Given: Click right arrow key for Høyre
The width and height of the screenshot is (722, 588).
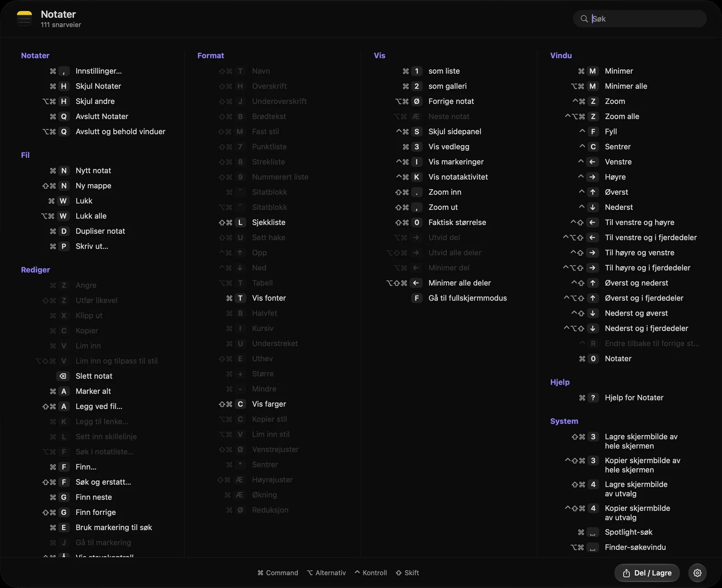Looking at the screenshot, I should click(592, 177).
